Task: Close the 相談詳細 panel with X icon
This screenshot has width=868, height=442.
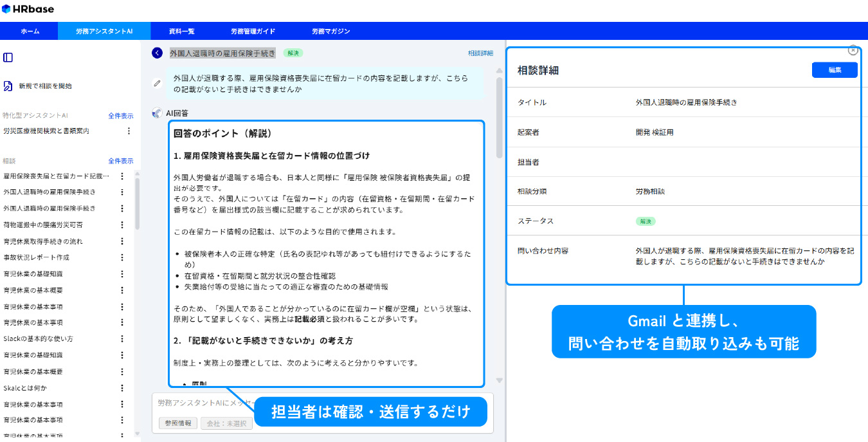Action: [853, 50]
